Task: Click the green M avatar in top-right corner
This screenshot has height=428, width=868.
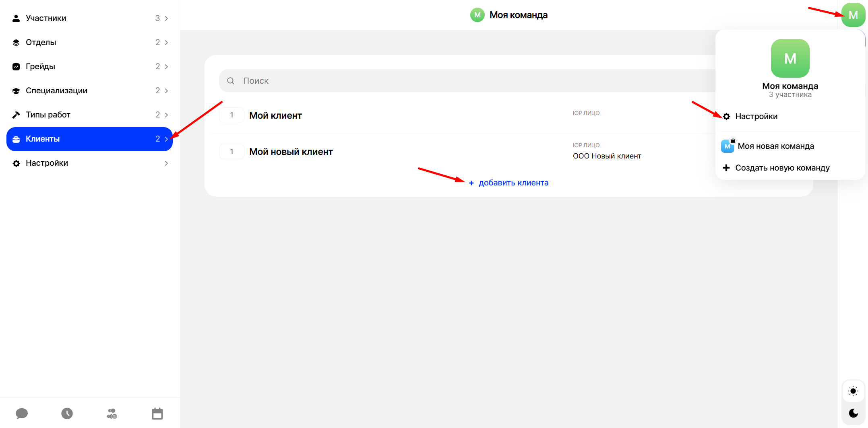Action: click(853, 15)
